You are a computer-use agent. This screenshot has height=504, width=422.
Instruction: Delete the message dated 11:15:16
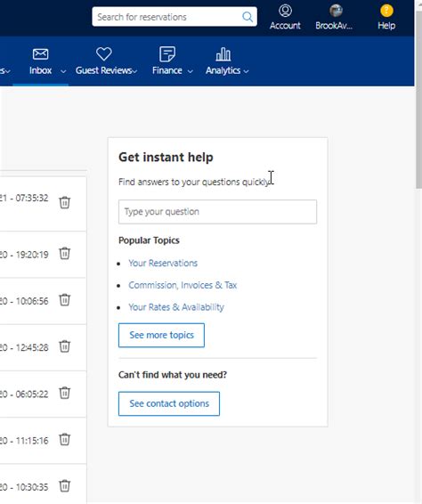coord(65,439)
